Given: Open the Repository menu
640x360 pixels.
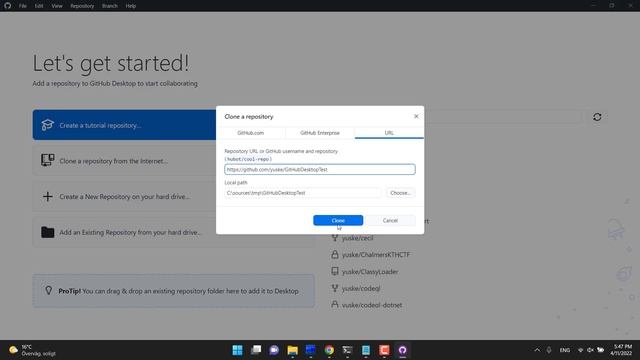Looking at the screenshot, I should (x=82, y=6).
